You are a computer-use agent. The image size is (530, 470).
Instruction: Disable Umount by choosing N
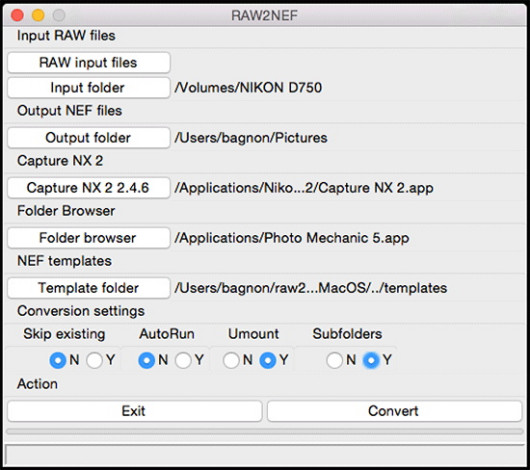231,360
